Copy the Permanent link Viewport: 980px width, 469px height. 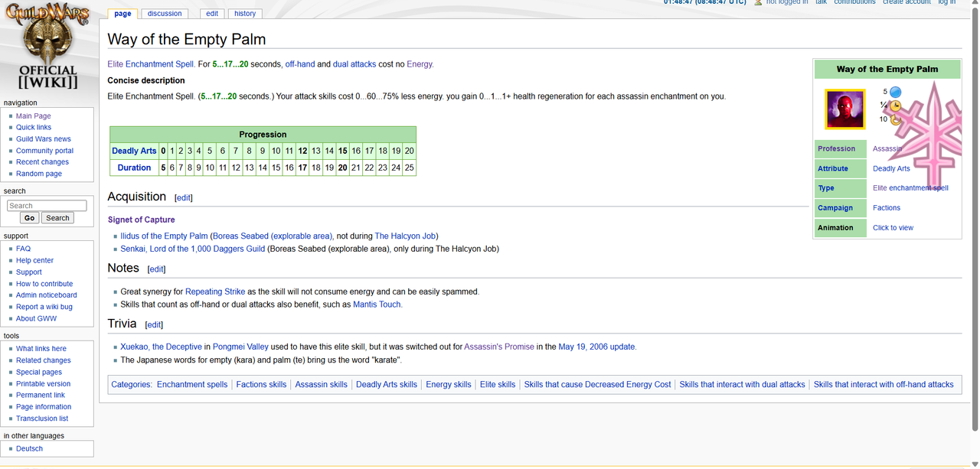click(x=41, y=396)
